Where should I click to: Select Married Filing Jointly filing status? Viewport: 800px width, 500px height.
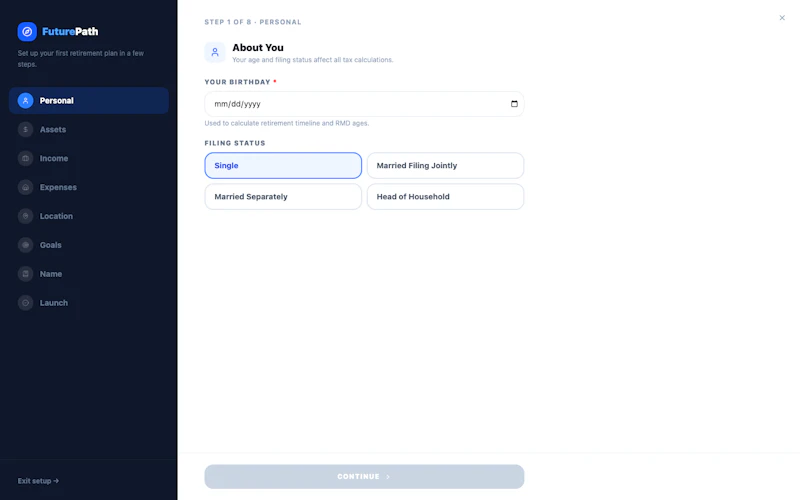(x=445, y=165)
